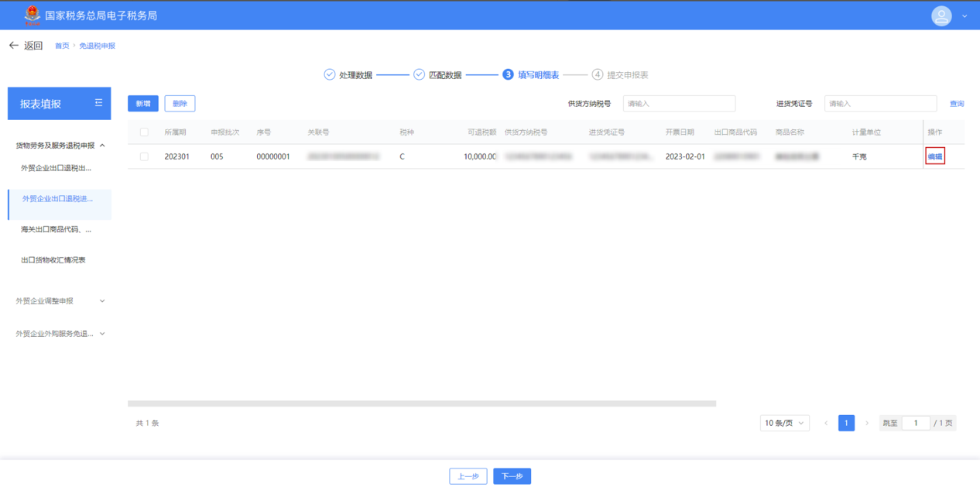The height and width of the screenshot is (491, 980).
Task: Expand 外贸企业外购服务免退 section
Action: click(x=102, y=334)
